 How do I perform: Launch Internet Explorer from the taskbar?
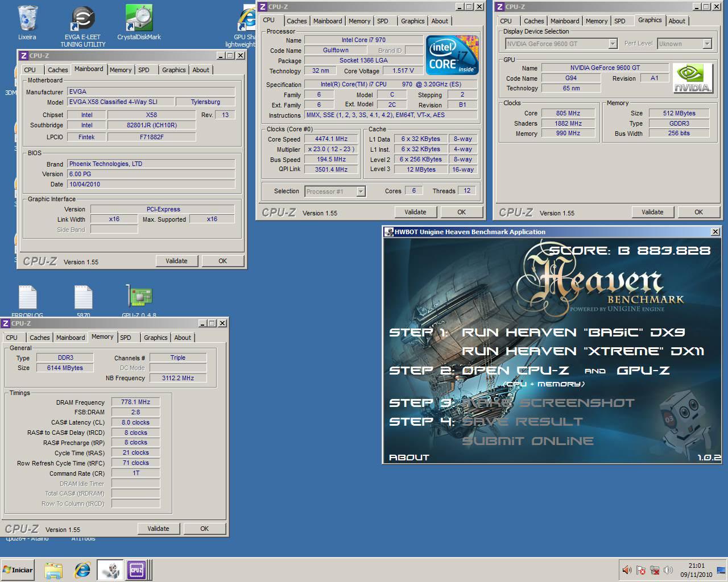click(x=82, y=570)
